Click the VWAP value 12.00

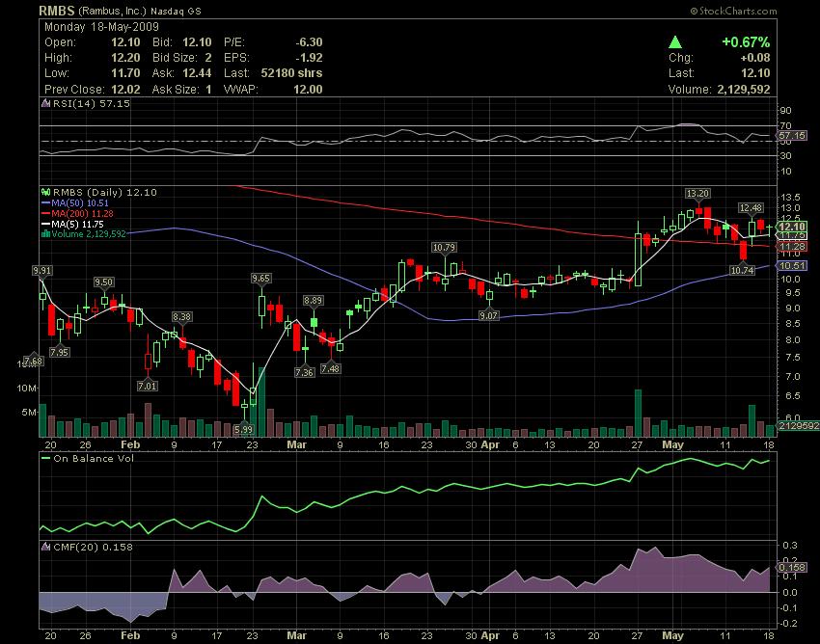click(x=308, y=89)
